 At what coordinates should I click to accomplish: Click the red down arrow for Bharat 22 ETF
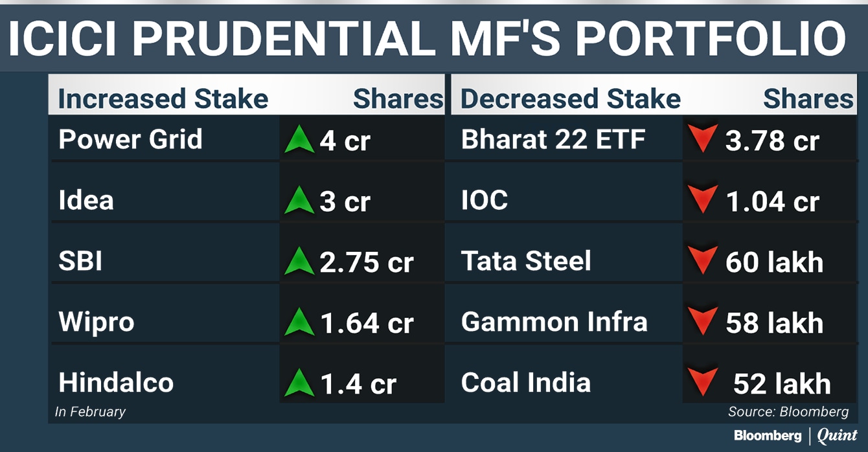coord(703,140)
